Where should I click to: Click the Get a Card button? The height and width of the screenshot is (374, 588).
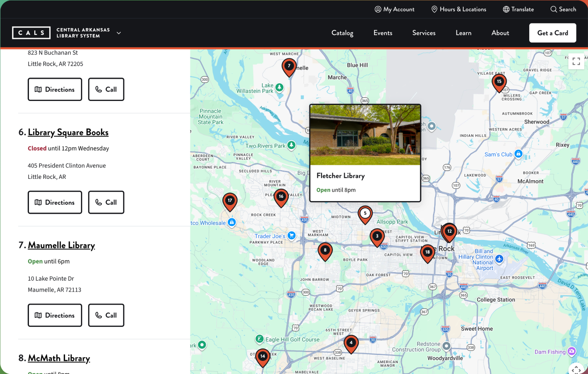553,33
